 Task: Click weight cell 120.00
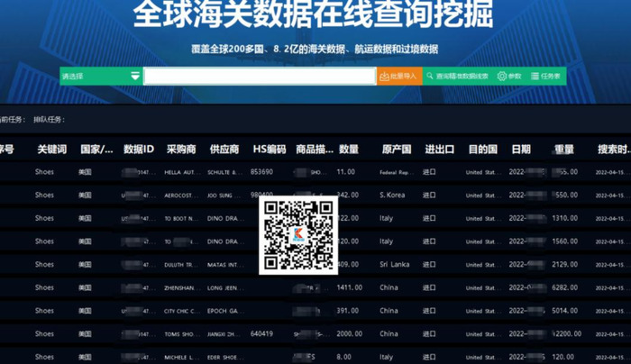click(x=563, y=357)
